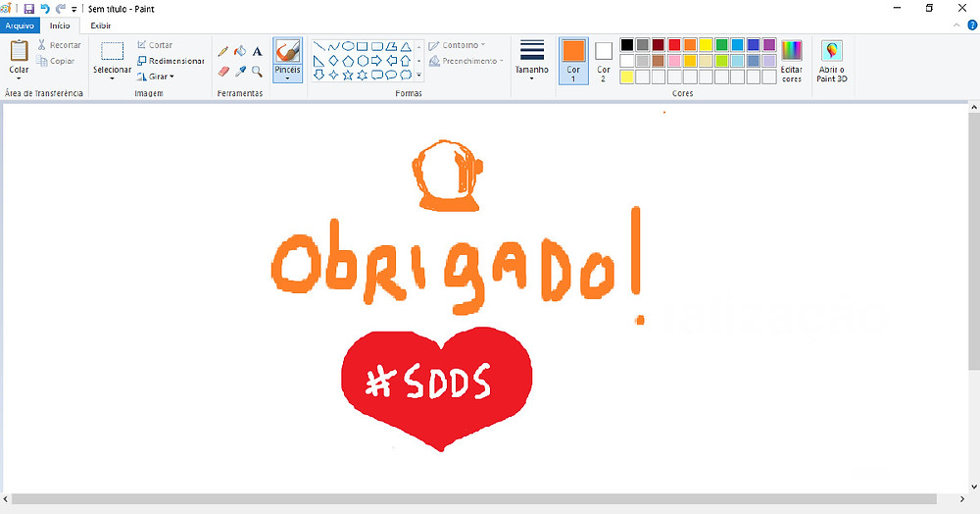Pick the black color swatch

(x=627, y=44)
